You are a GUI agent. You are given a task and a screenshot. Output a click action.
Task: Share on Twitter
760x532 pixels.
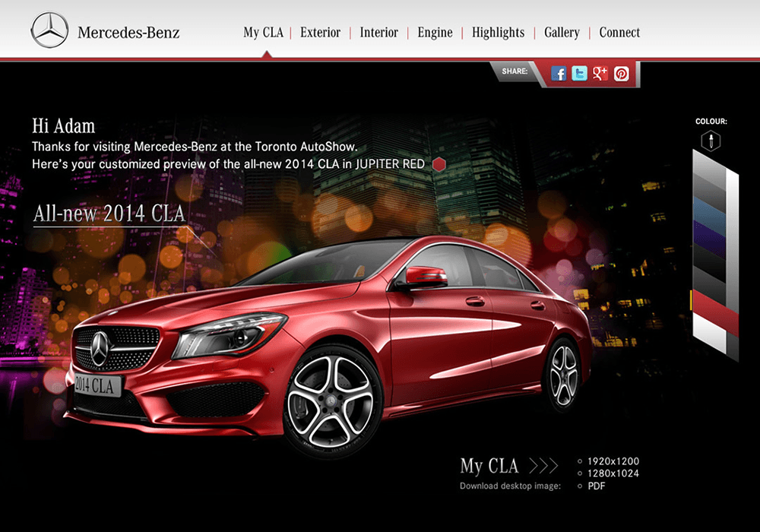[x=579, y=74]
